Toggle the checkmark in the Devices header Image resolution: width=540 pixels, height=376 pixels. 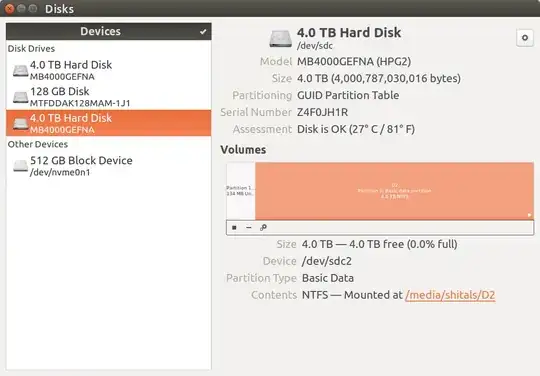203,32
